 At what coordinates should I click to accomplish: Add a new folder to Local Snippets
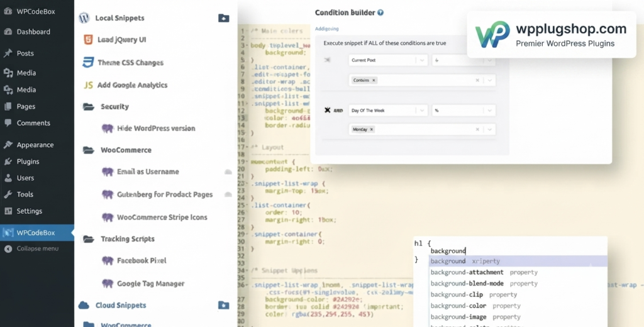point(223,18)
